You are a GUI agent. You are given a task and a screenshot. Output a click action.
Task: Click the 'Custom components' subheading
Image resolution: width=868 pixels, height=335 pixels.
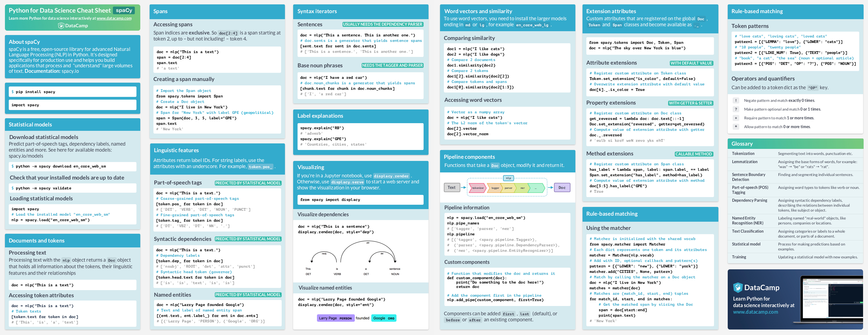pos(467,262)
